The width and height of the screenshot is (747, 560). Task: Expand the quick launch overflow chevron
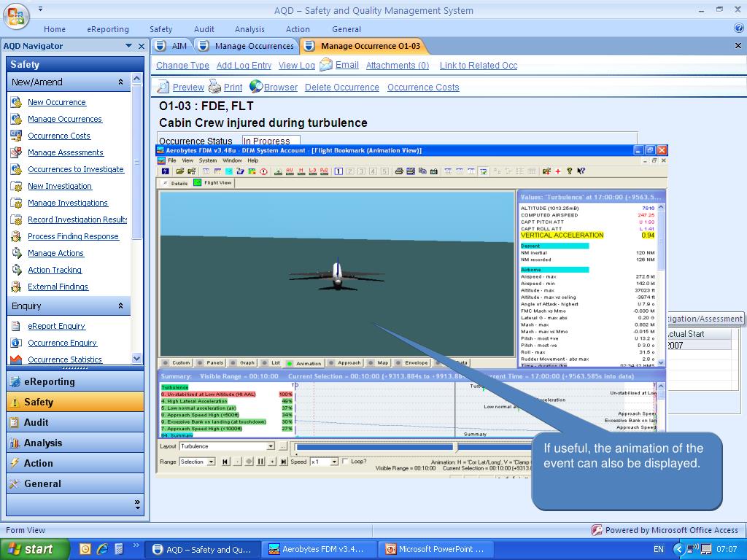click(x=136, y=545)
